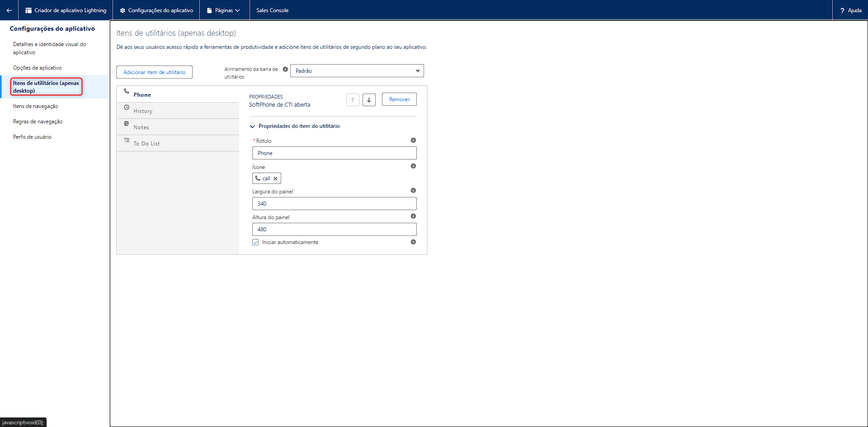
Task: Click info icon for Iniciar automaticamente
Action: coord(413,242)
